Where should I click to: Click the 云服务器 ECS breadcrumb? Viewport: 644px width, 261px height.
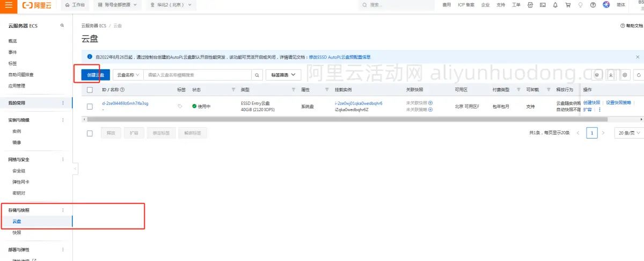(93, 26)
